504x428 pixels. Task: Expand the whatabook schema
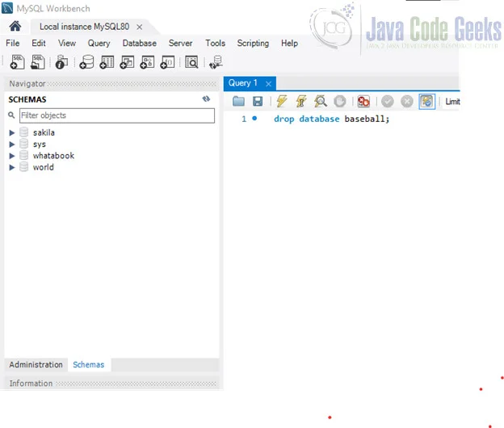(12, 156)
